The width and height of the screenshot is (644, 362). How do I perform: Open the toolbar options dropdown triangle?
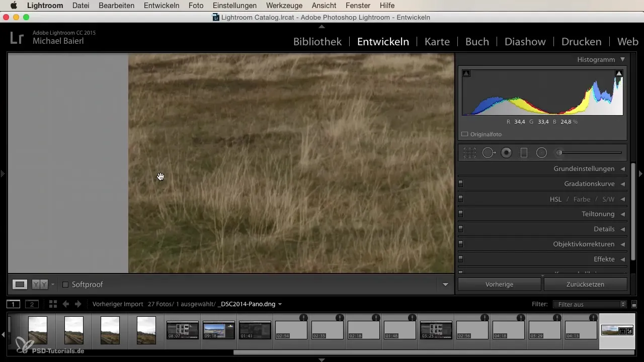click(445, 285)
